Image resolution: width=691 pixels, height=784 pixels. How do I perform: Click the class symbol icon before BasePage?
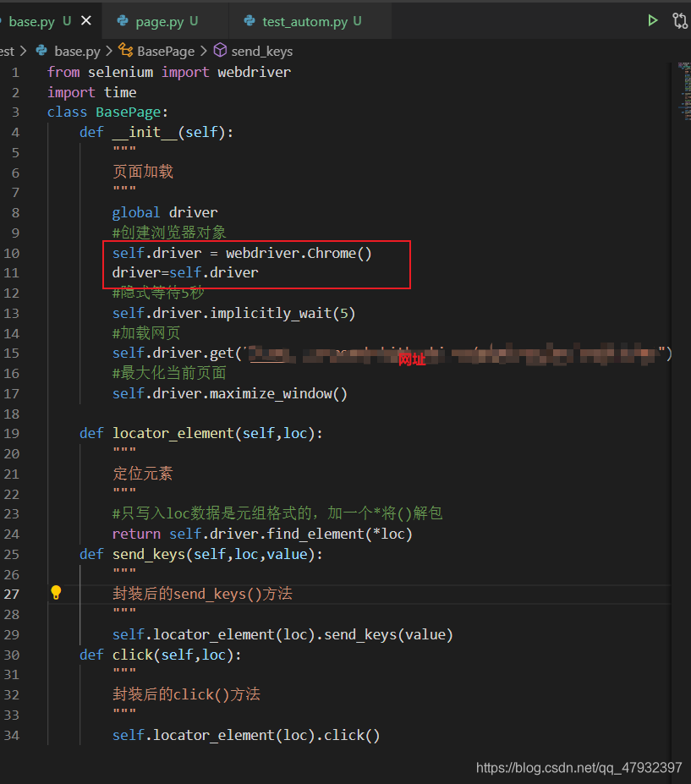click(125, 51)
